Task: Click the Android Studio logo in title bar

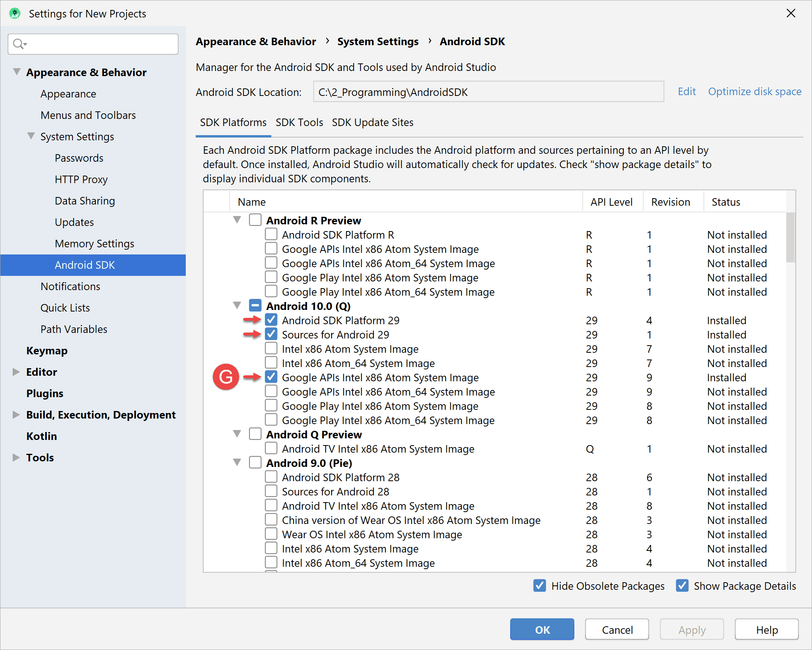Action: tap(15, 13)
